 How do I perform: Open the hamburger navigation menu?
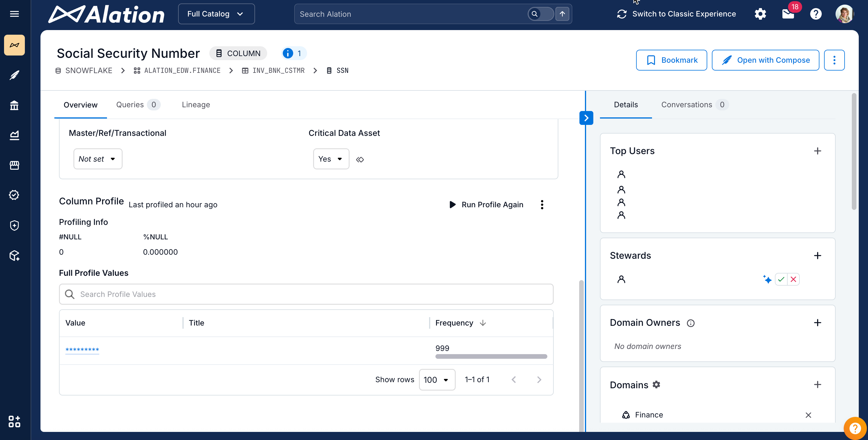click(14, 14)
